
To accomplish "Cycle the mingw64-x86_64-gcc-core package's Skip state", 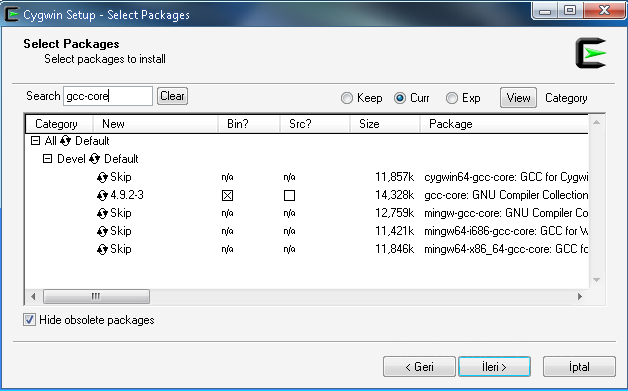I will (x=102, y=249).
